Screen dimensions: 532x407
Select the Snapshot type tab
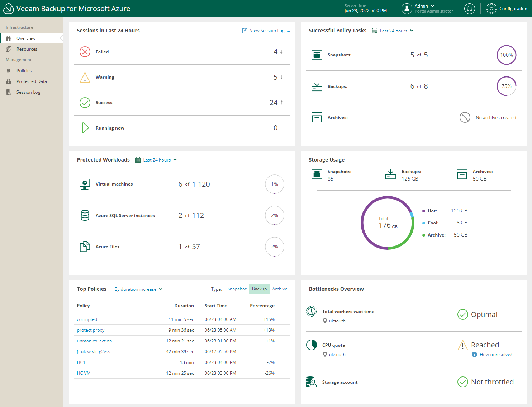237,289
